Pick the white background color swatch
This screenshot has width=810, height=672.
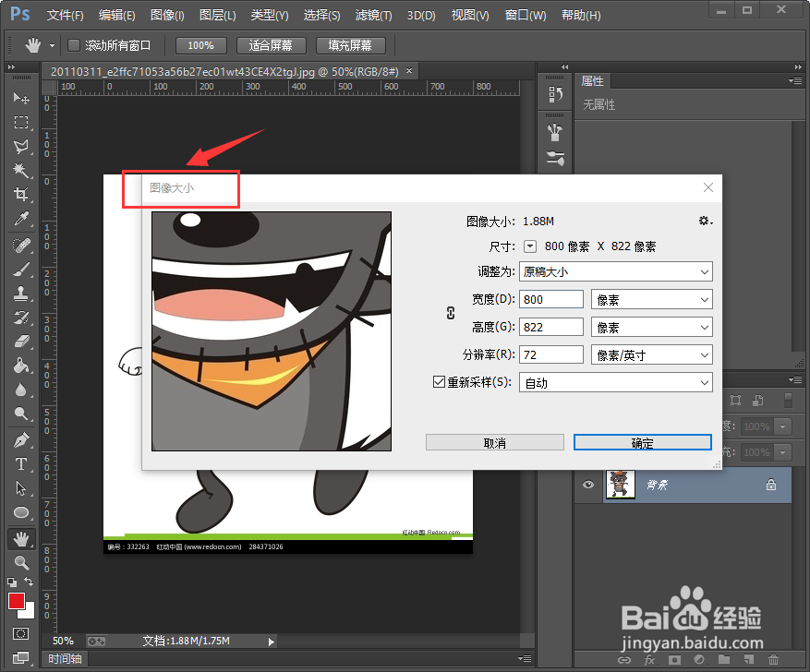coord(30,613)
